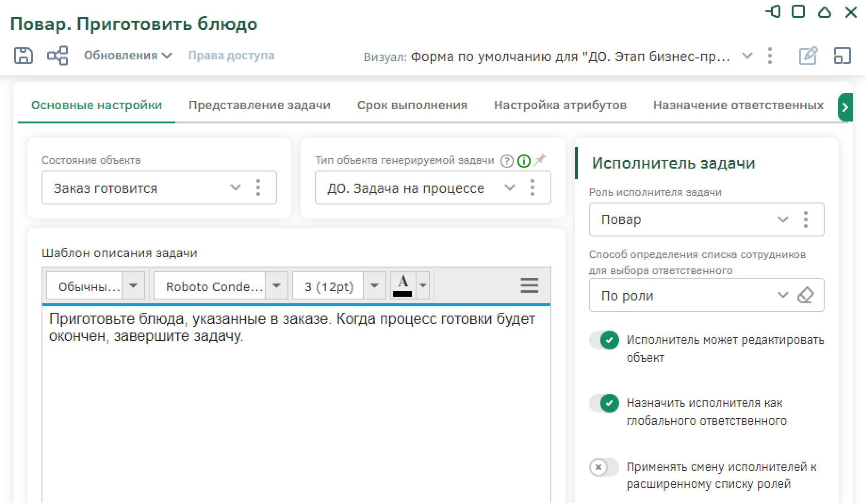Enable Применять смену исполнителей toggle
Image resolution: width=868 pixels, height=503 pixels.
pos(604,467)
